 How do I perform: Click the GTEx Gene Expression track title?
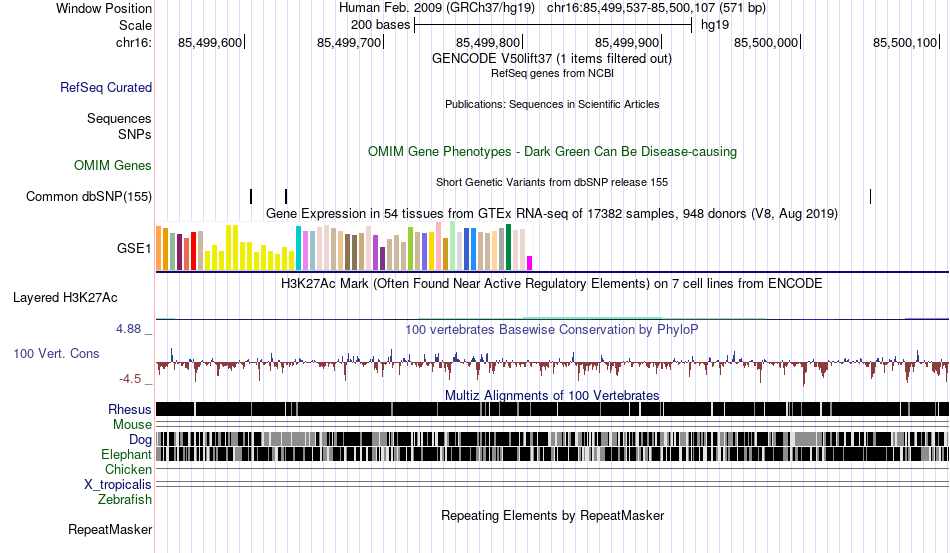pyautogui.click(x=552, y=213)
